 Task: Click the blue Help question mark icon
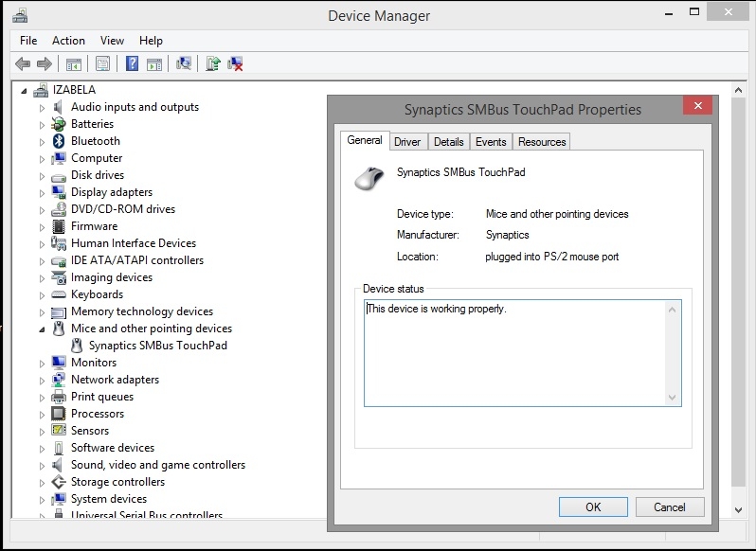click(x=132, y=63)
